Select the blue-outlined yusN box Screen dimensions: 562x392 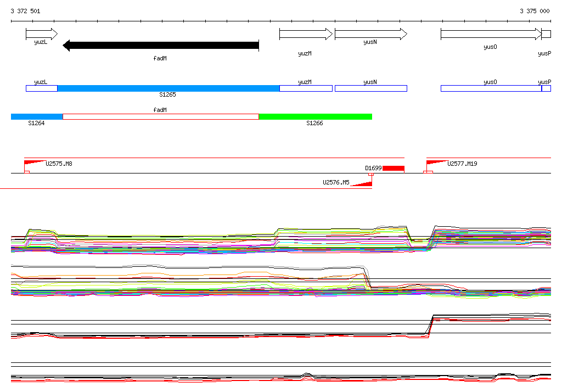pyautogui.click(x=371, y=88)
